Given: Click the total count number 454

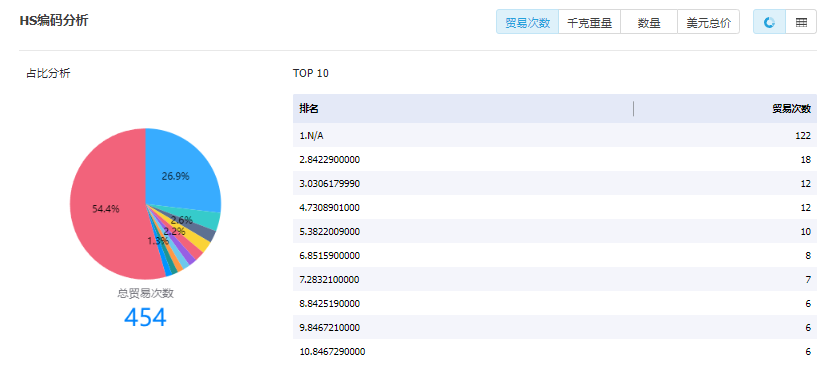Looking at the screenshot, I should tap(145, 317).
